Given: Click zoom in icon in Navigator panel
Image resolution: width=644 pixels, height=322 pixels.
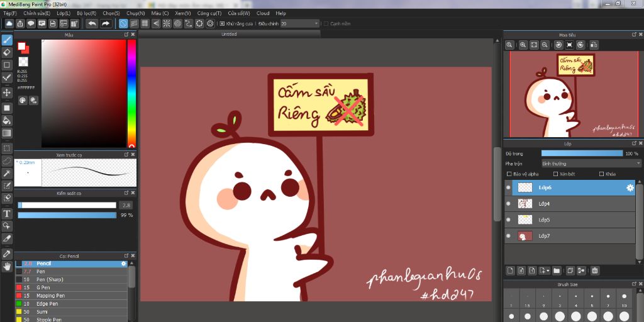Looking at the screenshot, I should pyautogui.click(x=523, y=45).
